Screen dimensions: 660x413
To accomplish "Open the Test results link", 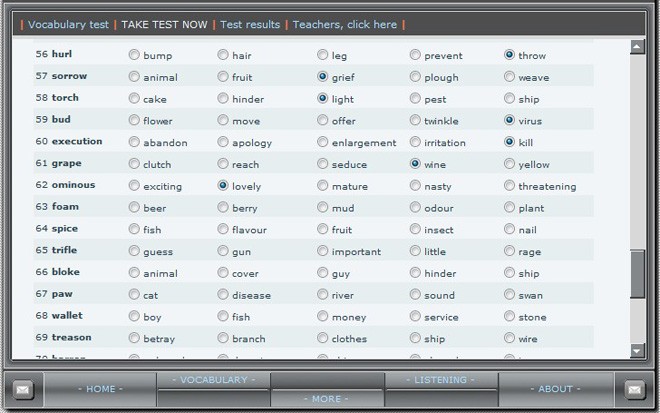I will click(x=250, y=24).
